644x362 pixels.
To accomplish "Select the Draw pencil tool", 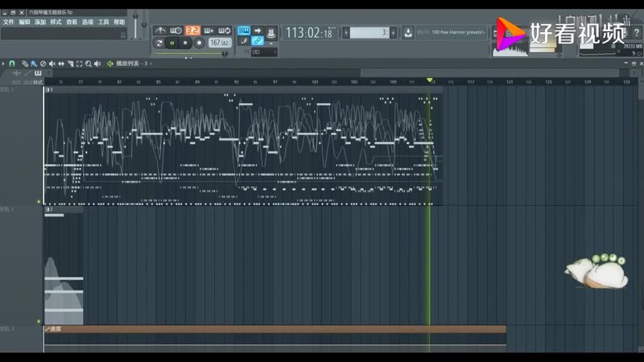I will [25, 64].
